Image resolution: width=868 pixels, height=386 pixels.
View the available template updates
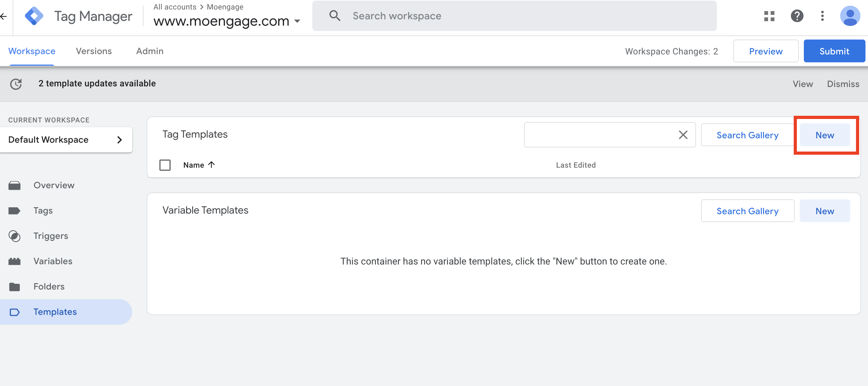[803, 84]
